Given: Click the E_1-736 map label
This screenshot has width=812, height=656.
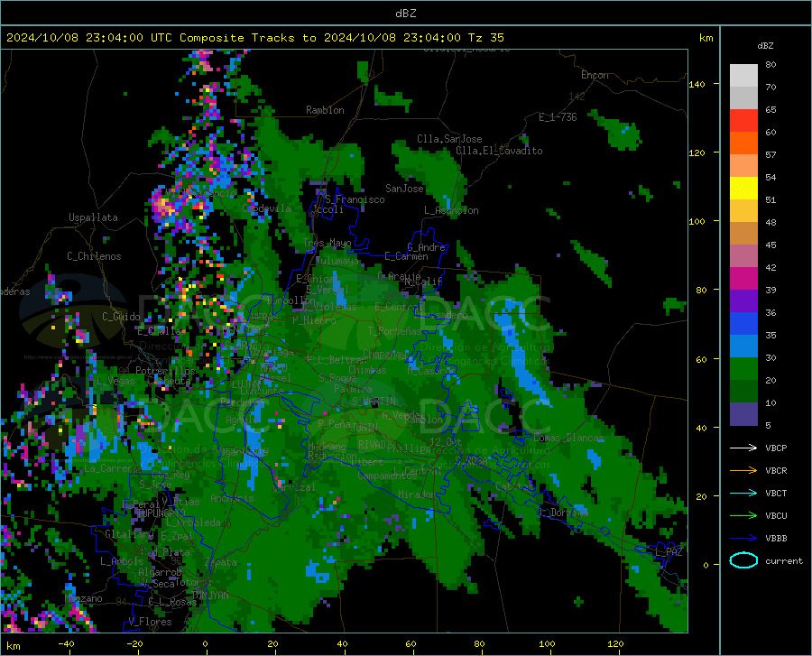Looking at the screenshot, I should click(558, 117).
